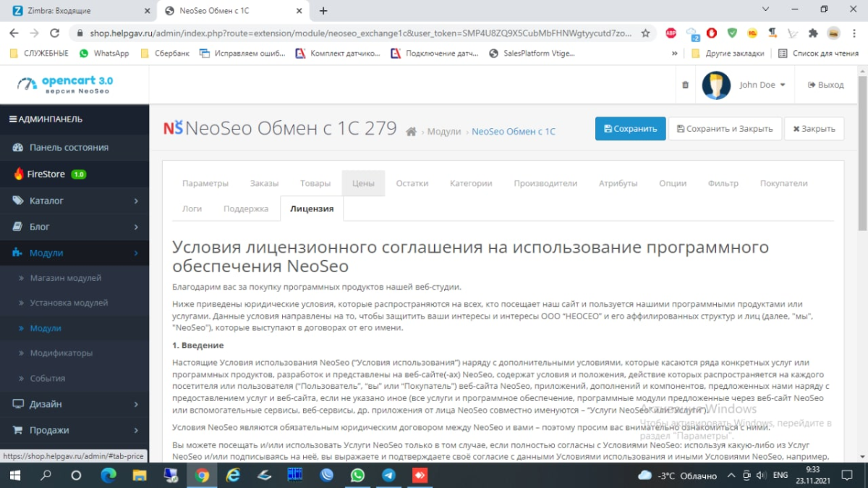
Task: Toggle the ADMINPANEL hamburger menu
Action: pos(13,119)
